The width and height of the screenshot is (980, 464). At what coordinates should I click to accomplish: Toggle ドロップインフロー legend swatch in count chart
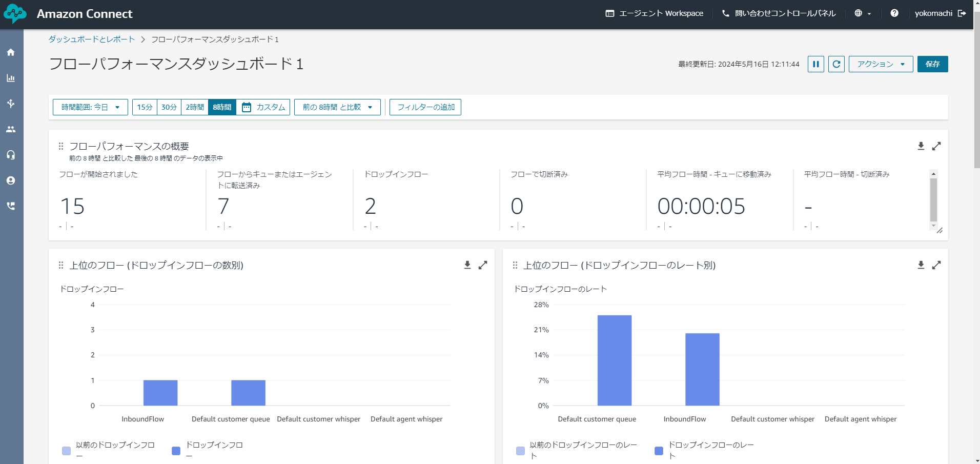pyautogui.click(x=176, y=451)
